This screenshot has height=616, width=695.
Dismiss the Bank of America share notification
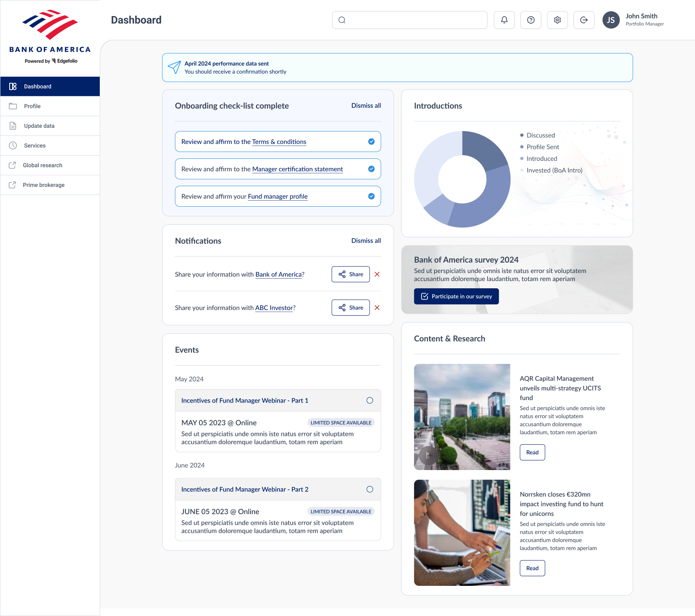(377, 274)
